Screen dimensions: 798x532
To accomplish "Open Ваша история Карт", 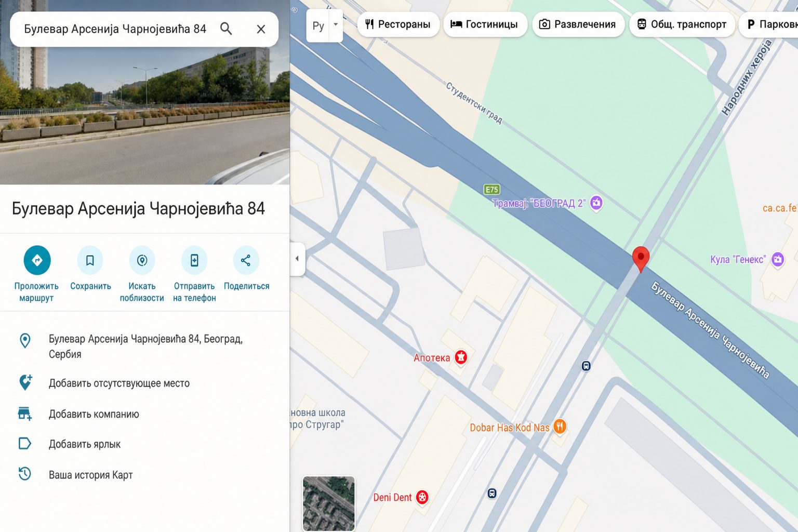I will (91, 475).
